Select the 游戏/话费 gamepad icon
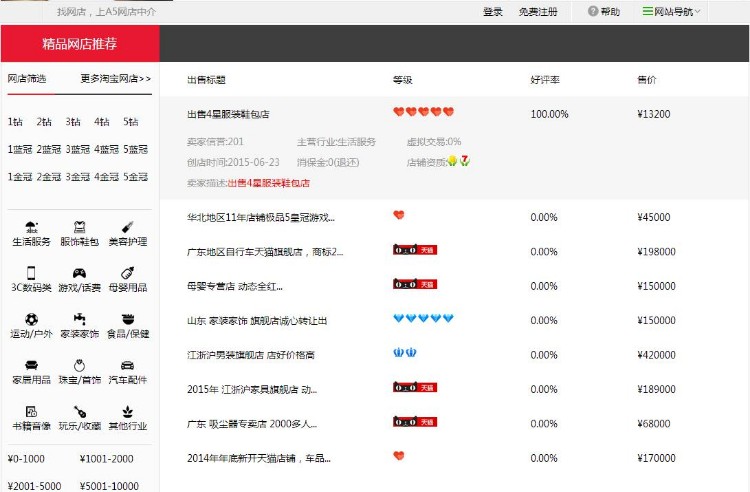Screen dimensions: 750x492 tap(79, 273)
